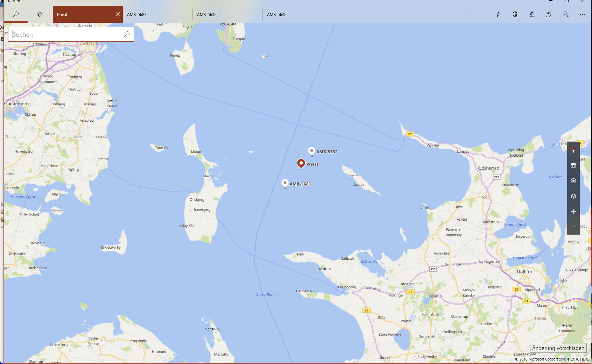
Task: Toggle the traffic light icon
Action: click(515, 14)
